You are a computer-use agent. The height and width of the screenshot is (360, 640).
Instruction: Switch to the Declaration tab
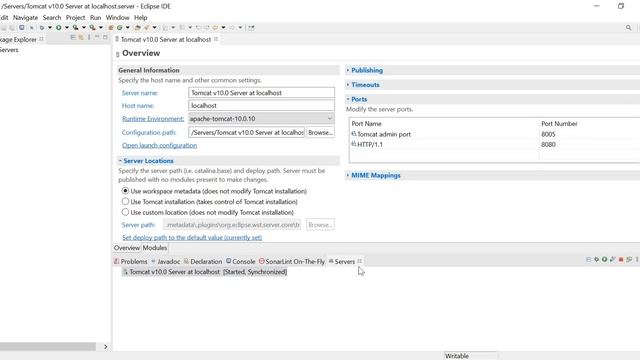(203, 261)
